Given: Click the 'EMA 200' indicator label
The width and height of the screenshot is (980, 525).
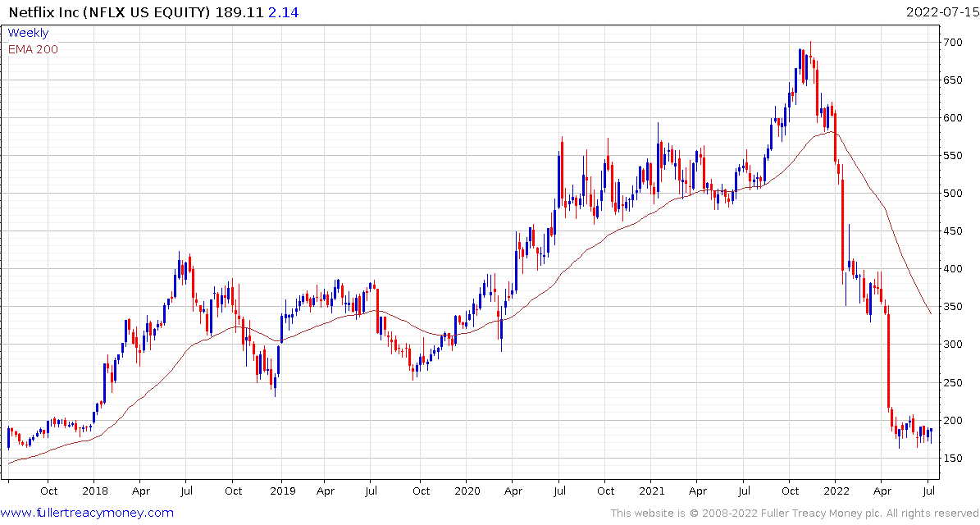Looking at the screenshot, I should pos(33,49).
